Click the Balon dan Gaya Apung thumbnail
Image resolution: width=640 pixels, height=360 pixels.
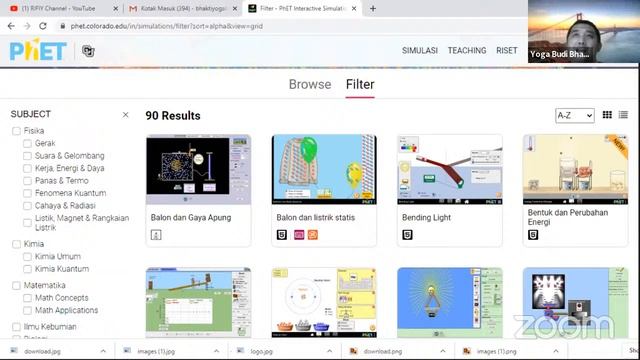(x=198, y=169)
